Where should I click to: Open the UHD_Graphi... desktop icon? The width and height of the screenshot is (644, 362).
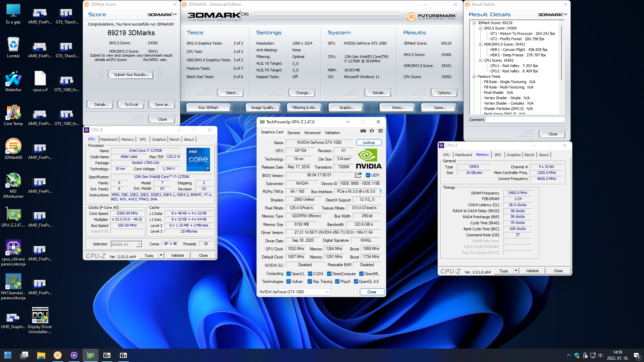tap(13, 320)
